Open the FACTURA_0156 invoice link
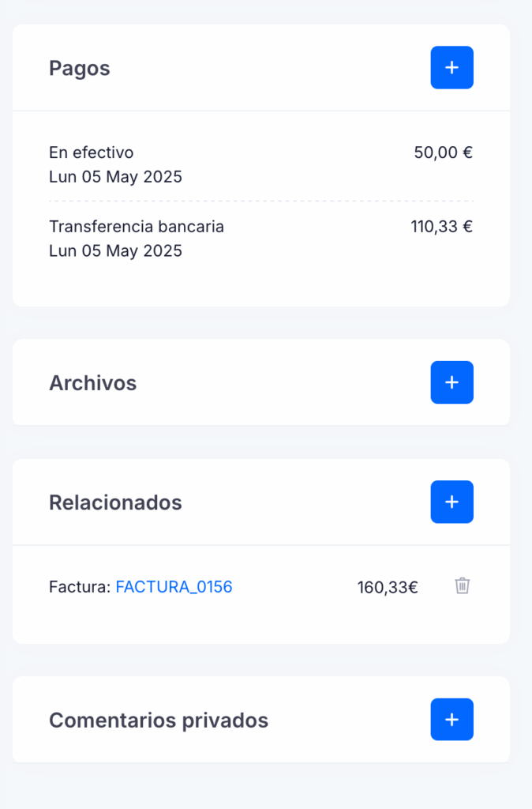 click(174, 587)
